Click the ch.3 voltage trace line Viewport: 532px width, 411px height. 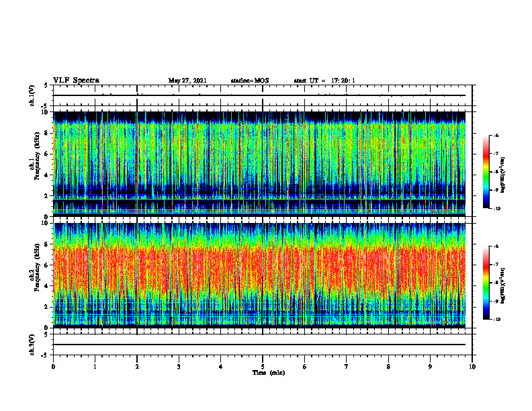(x=259, y=345)
